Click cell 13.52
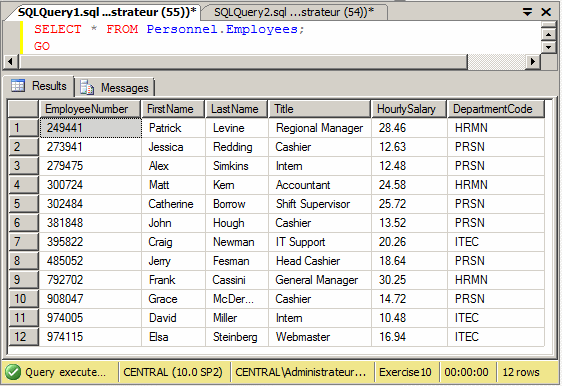This screenshot has height=386, width=562. pos(409,223)
